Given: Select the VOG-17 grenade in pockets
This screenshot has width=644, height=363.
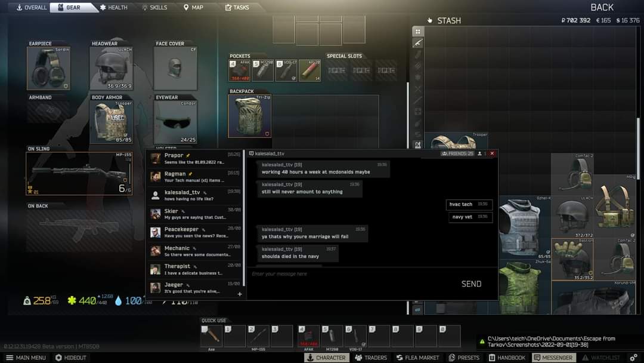Looking at the screenshot, I should click(x=286, y=70).
